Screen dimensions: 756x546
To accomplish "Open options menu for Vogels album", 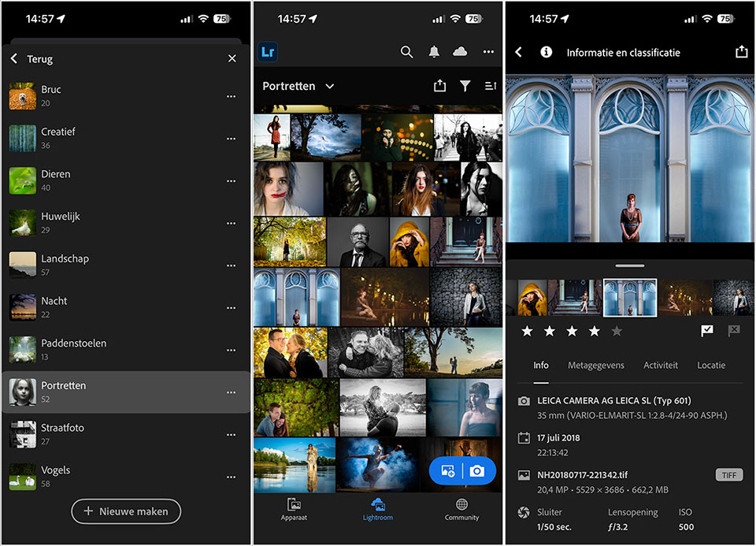I will [231, 477].
